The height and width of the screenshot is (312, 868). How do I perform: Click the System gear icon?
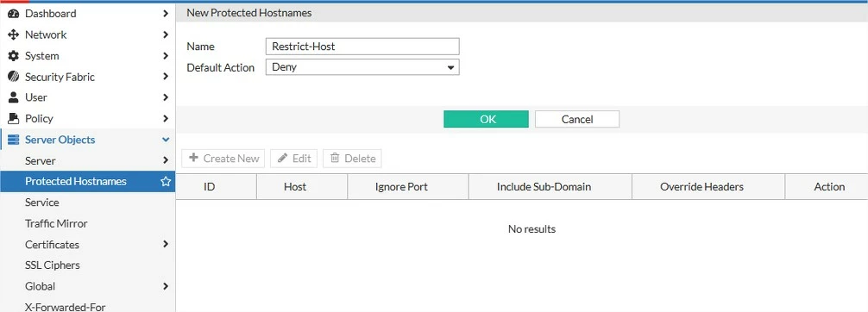click(x=13, y=56)
